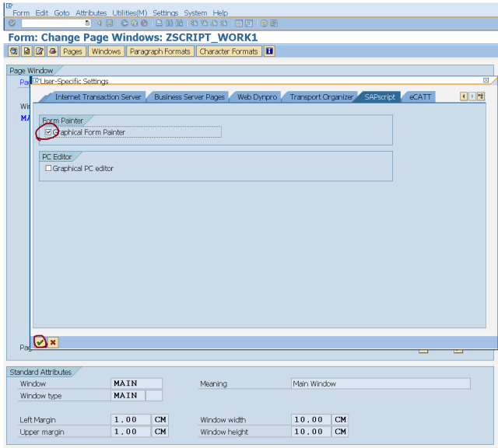Click the Print icon
This screenshot has width=498, height=448.
[x=159, y=23]
